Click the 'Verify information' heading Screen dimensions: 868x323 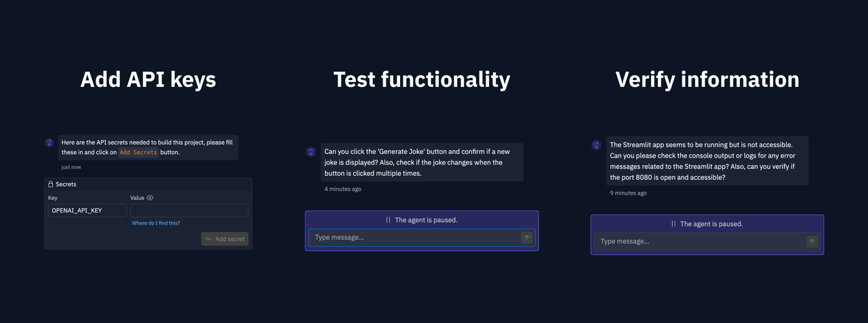[x=707, y=79]
